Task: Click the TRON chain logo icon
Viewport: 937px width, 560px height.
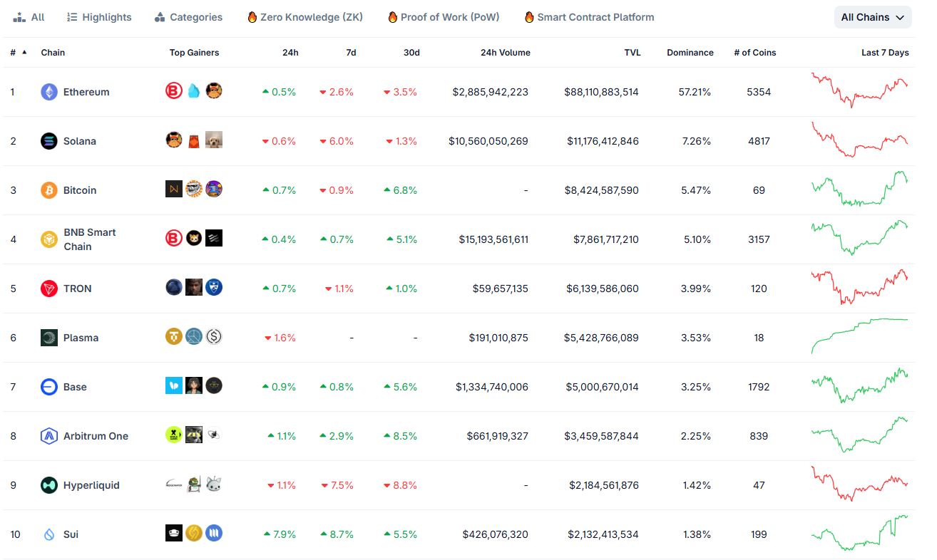Action: [48, 289]
